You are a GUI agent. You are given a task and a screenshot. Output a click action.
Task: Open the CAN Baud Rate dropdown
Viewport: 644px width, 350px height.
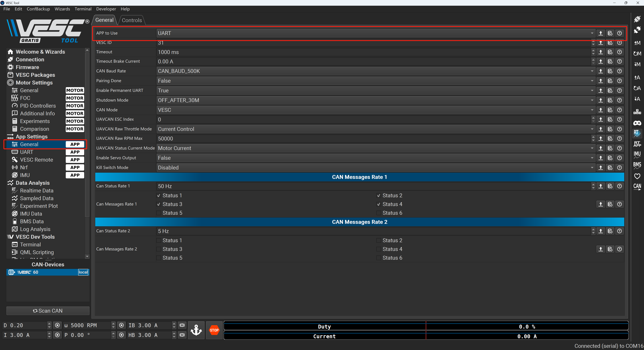tap(376, 71)
